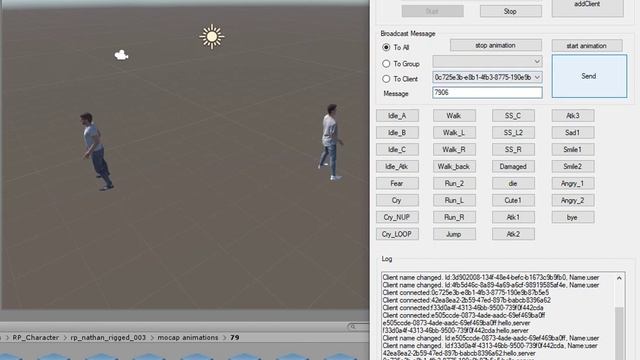Click log line 'Client connected:0c725e3b-e8b1-4fb3'
The width and height of the screenshot is (640, 360).
tap(466, 293)
